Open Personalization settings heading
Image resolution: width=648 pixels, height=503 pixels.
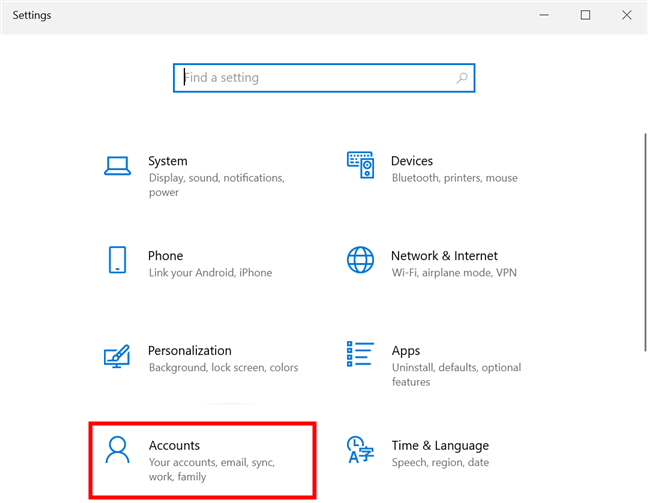click(x=190, y=350)
